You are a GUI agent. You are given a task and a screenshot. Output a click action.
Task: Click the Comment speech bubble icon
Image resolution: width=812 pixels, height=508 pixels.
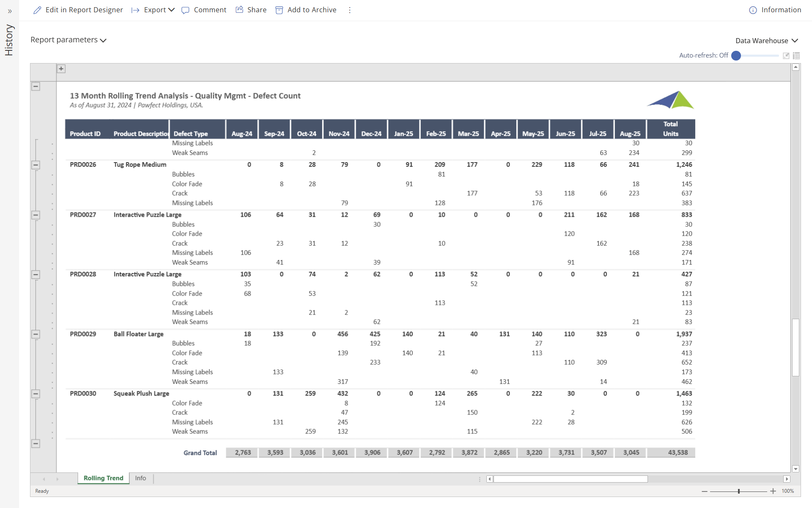pos(185,10)
